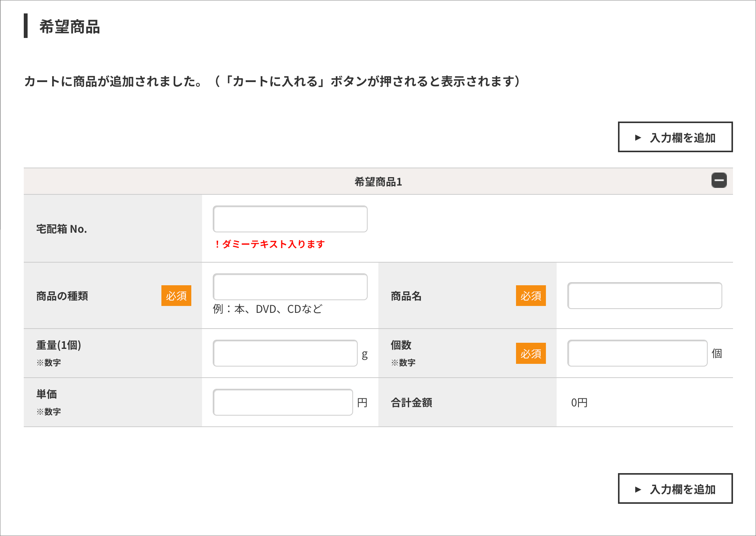This screenshot has height=536, width=756.
Task: Focus the 個数 quantity input
Action: (x=637, y=353)
